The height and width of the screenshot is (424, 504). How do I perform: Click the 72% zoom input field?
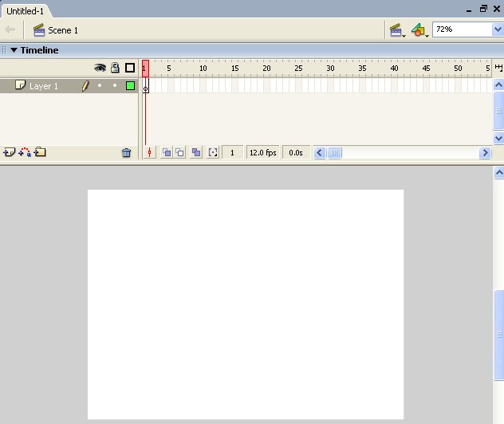463,29
